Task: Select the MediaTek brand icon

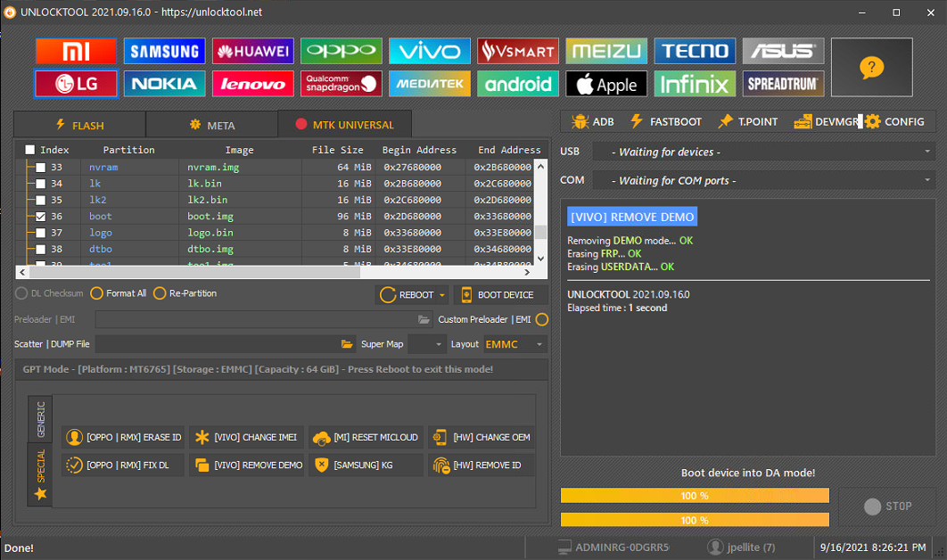Action: click(x=430, y=84)
